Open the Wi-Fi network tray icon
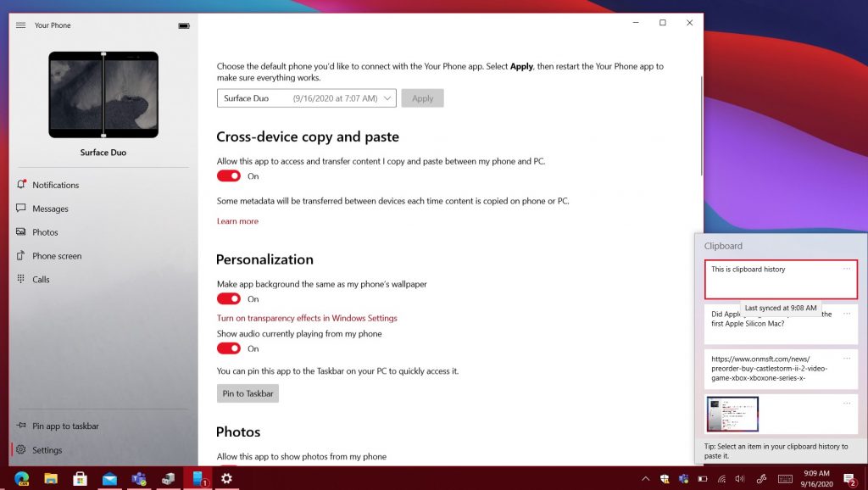Image resolution: width=868 pixels, height=490 pixels. tap(721, 479)
